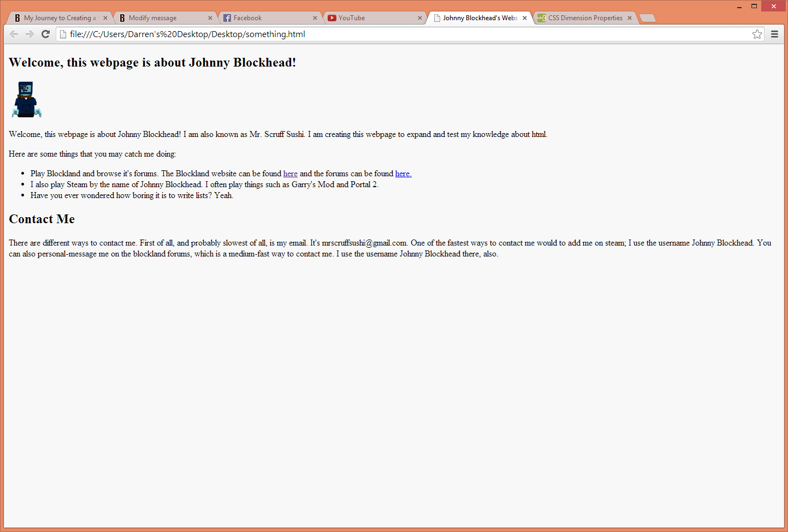Click the mrscruffsushi@gmail.com email text

point(364,243)
